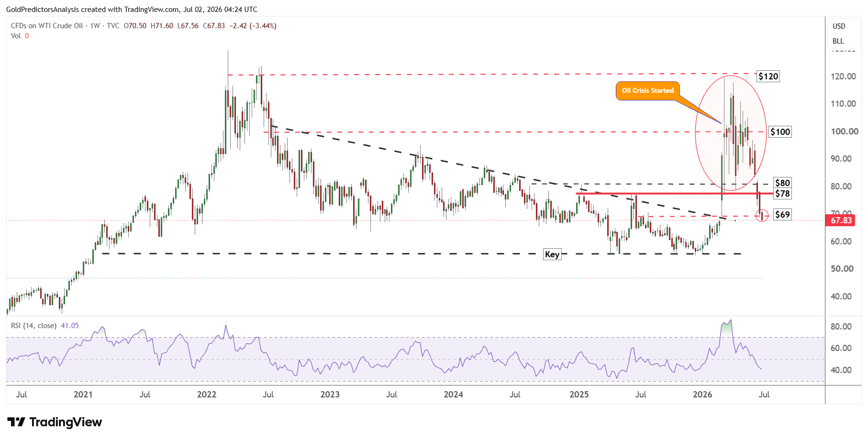
Task: Click the TradingView wordmark text
Action: pos(66,422)
